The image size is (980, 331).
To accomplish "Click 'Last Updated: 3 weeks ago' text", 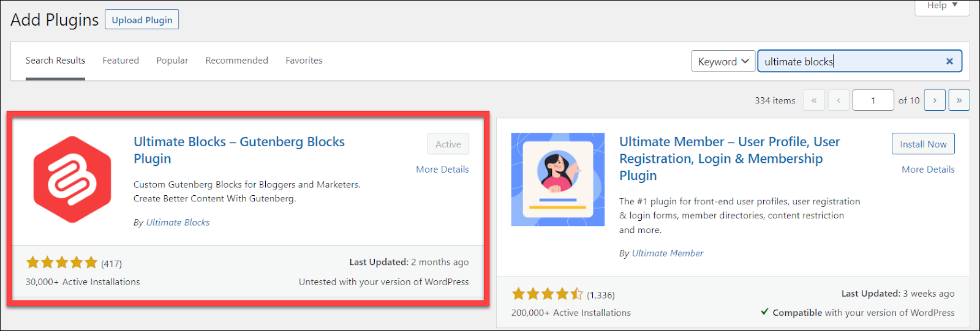I will [x=898, y=294].
